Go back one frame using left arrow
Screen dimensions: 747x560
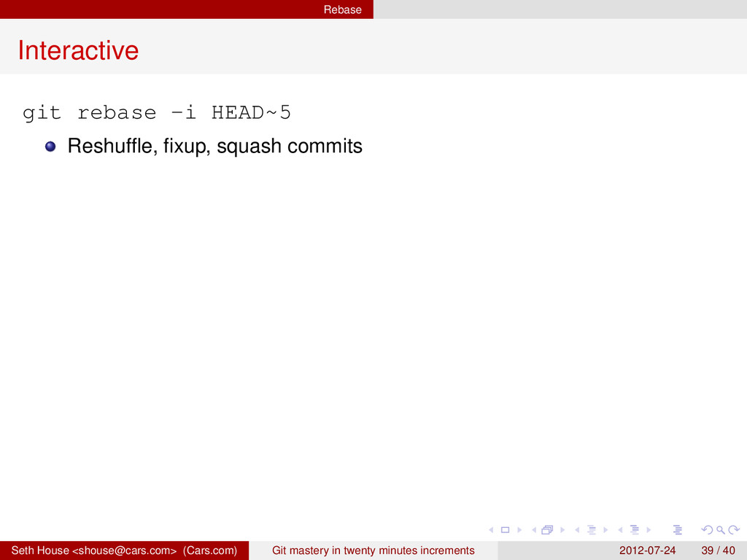click(534, 530)
